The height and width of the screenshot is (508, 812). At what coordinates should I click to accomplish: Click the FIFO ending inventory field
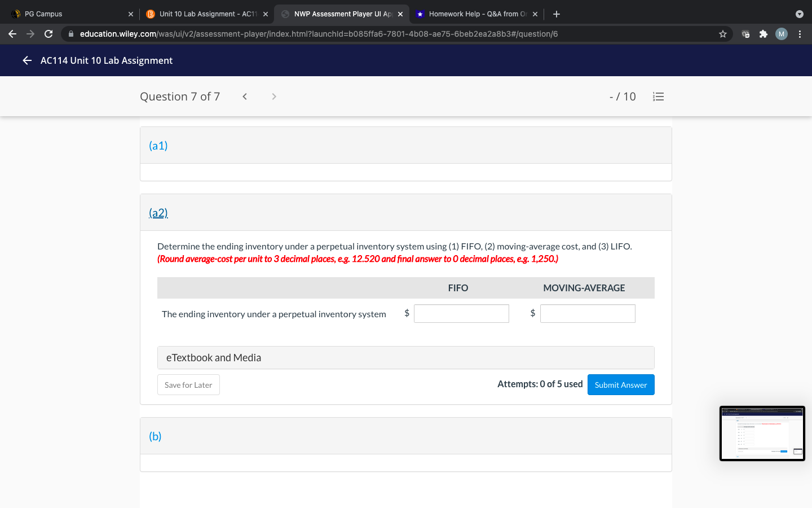tap(461, 314)
